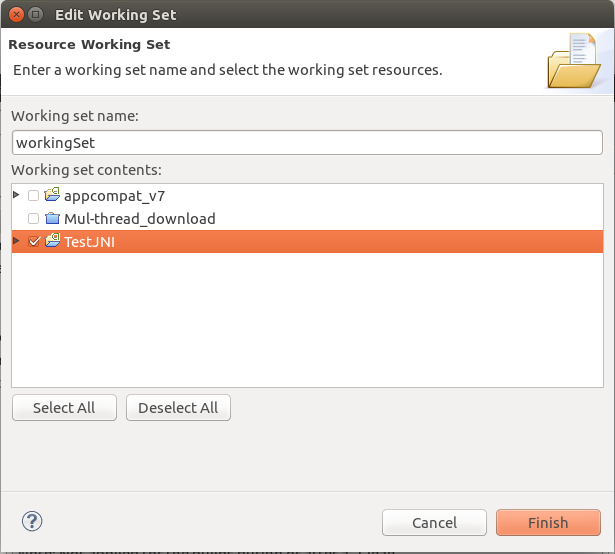Screen dimensions: 615x554
Task: Check the Mul-thread_download checkbox
Action: [33, 219]
